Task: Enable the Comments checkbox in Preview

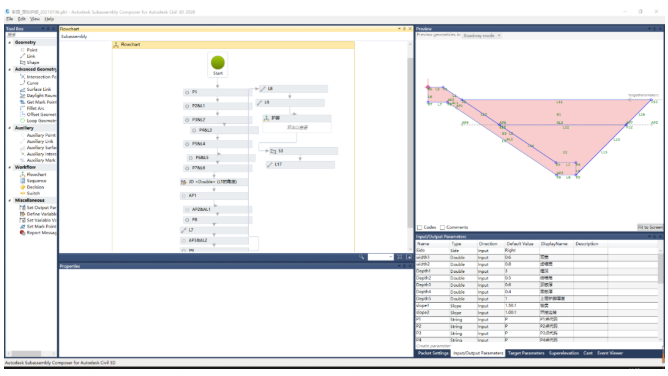Action: 442,227
